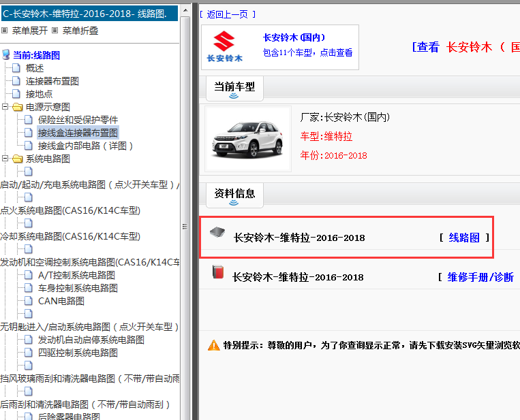Select CAN电路图 tree item

61,301
